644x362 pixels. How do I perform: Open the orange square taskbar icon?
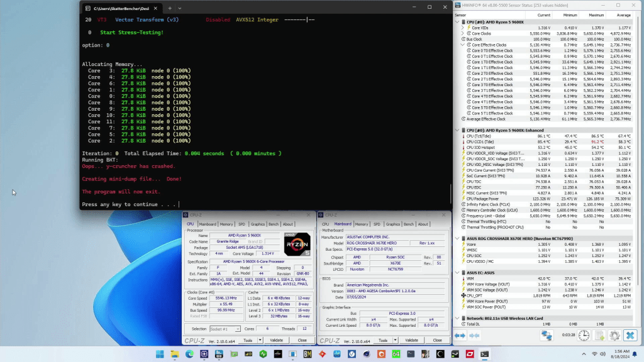(381, 354)
